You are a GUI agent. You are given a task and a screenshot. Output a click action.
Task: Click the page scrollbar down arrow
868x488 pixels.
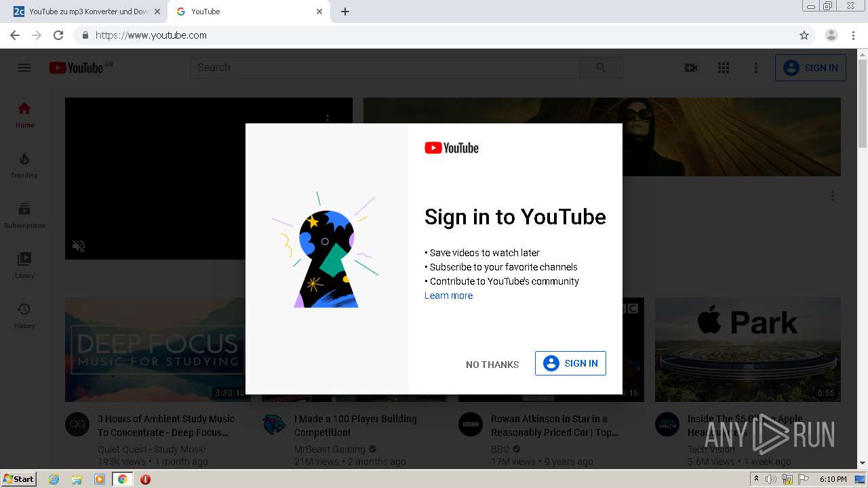point(863,464)
